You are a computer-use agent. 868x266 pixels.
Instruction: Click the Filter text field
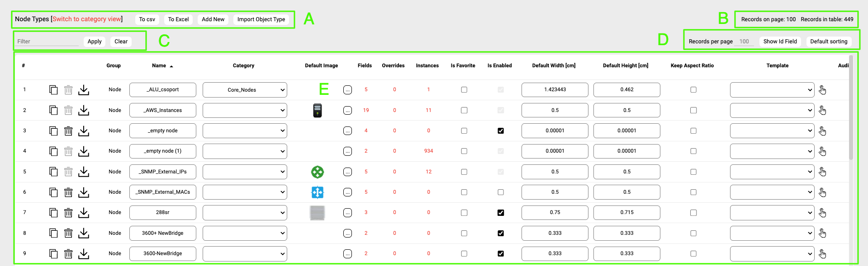47,42
